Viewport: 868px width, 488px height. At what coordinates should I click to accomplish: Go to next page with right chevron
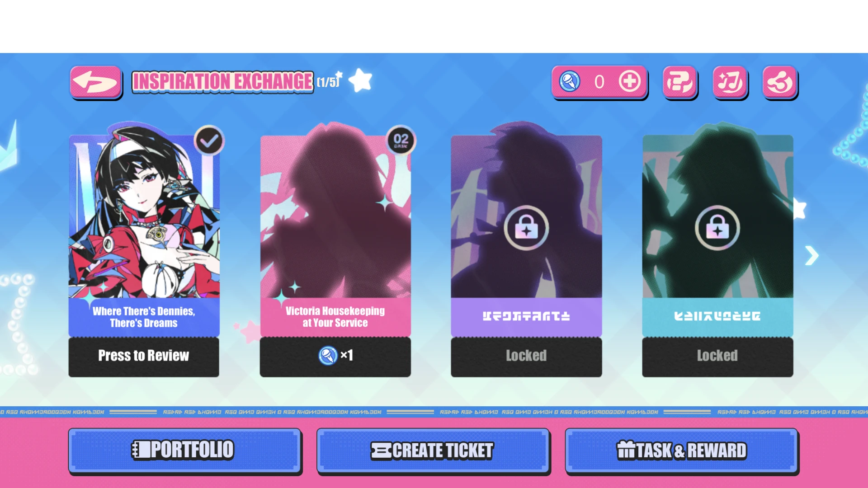tap(812, 256)
